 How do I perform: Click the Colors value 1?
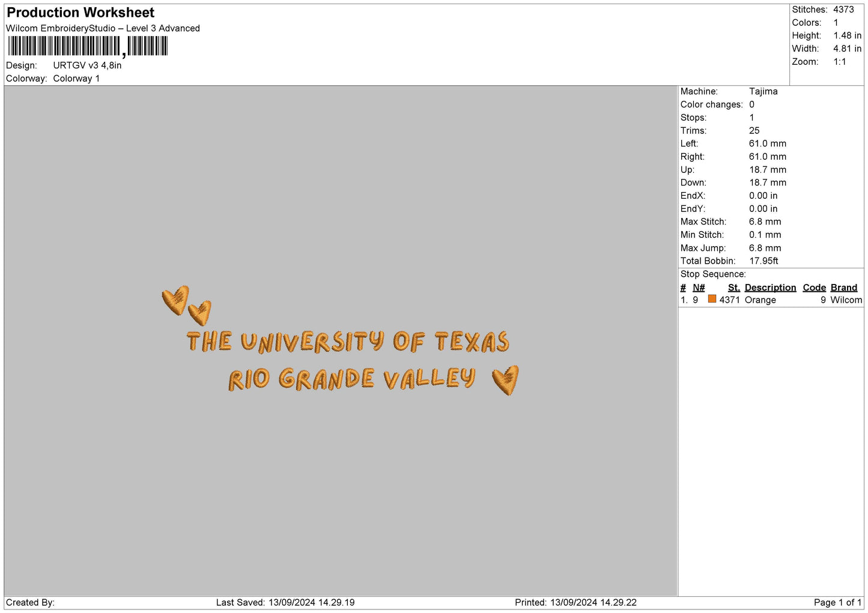tap(836, 23)
